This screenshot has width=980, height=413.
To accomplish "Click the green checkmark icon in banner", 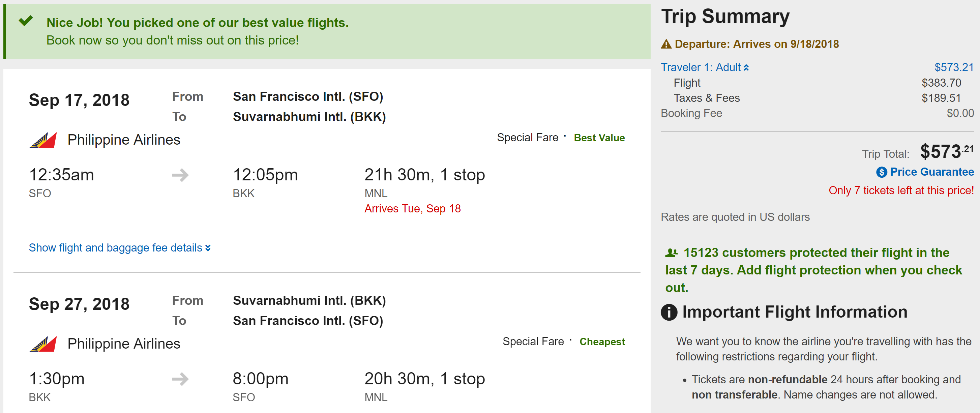I will click(26, 21).
